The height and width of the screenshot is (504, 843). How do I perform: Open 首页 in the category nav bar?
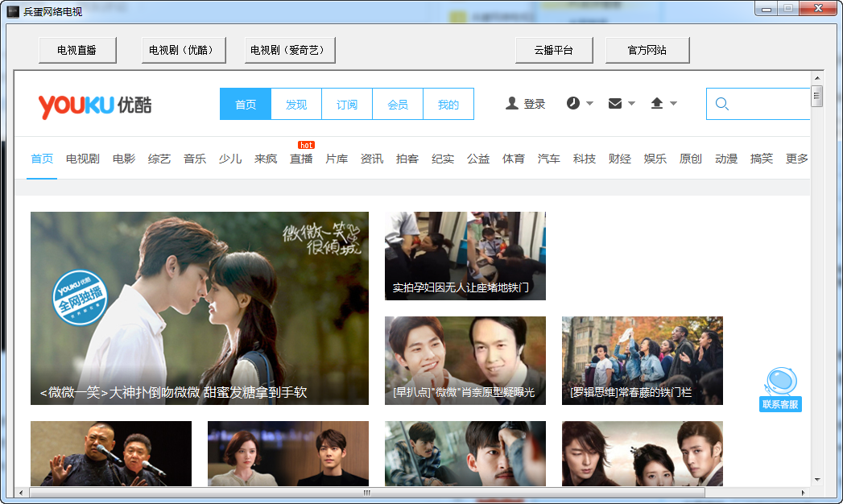42,159
